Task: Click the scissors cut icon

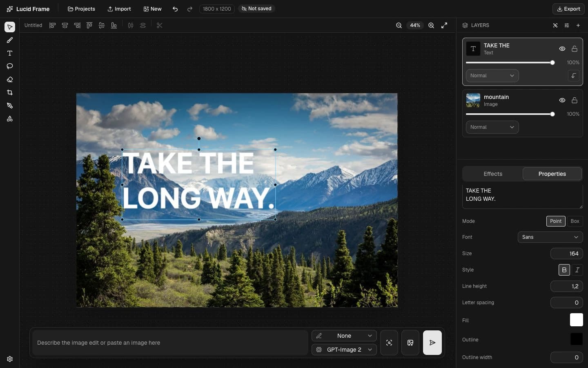Action: pos(160,25)
